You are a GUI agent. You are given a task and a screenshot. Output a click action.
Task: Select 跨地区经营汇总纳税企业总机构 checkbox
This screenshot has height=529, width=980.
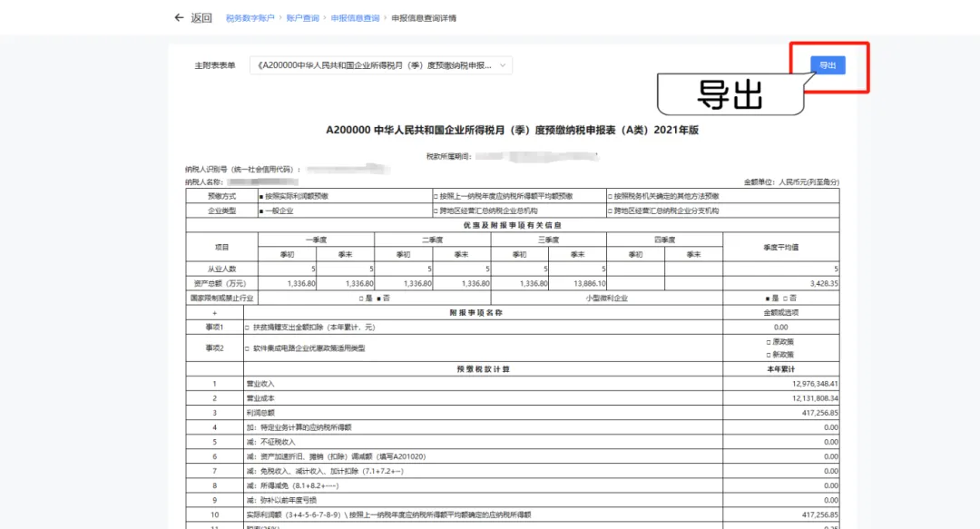(436, 211)
